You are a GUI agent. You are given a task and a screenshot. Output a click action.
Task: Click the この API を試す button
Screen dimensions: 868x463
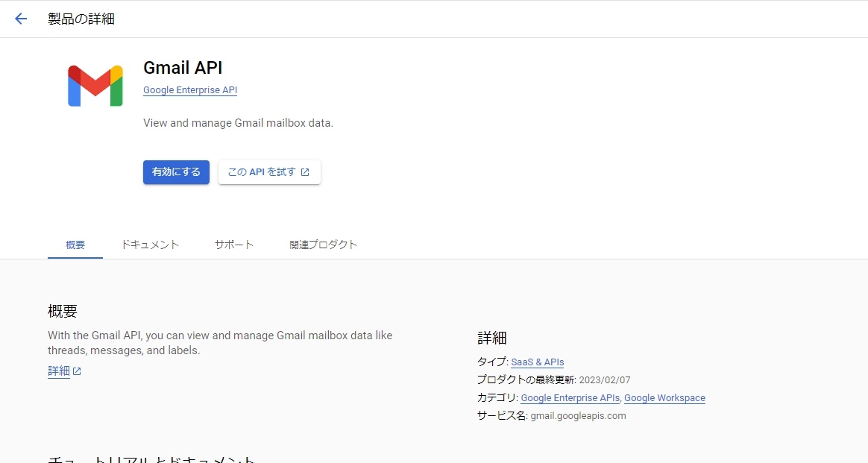269,172
